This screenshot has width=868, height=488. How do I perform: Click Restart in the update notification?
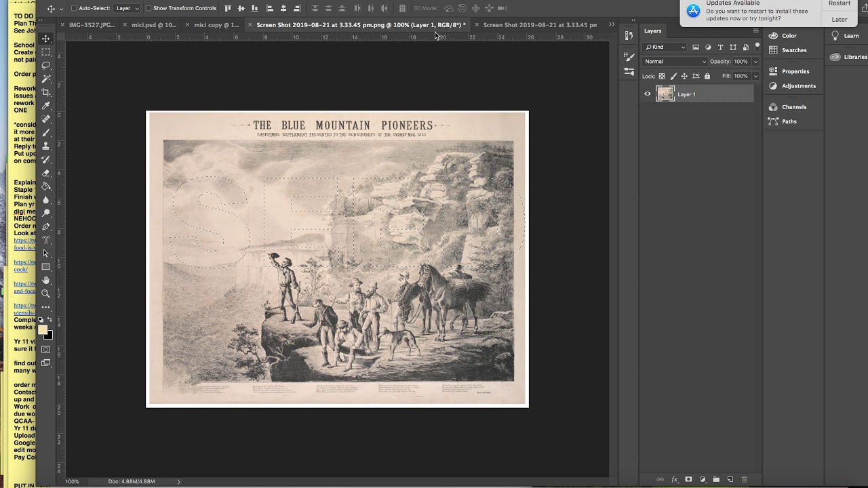click(840, 3)
